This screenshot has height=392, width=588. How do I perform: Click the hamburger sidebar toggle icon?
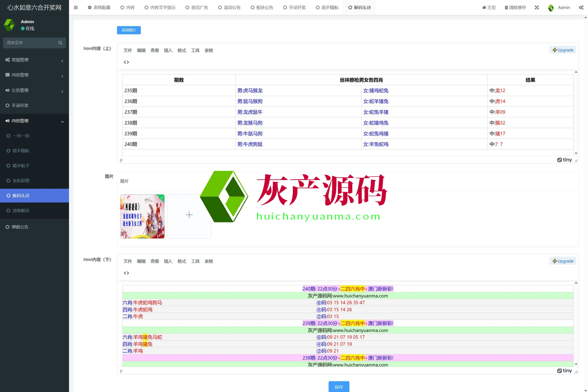click(76, 8)
